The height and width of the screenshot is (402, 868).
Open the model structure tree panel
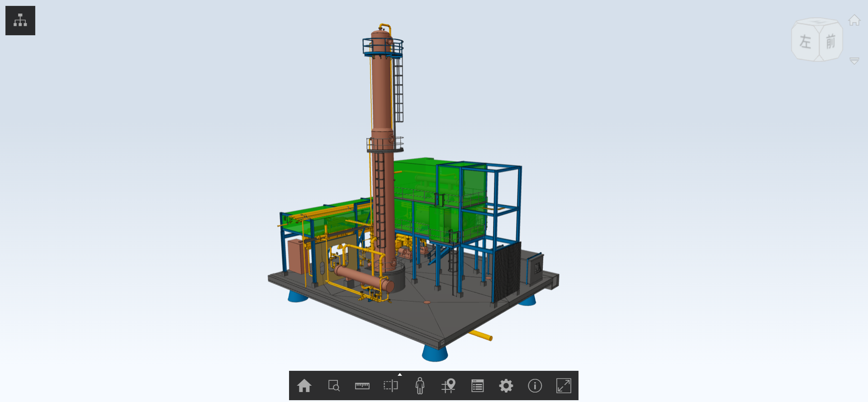tap(20, 20)
